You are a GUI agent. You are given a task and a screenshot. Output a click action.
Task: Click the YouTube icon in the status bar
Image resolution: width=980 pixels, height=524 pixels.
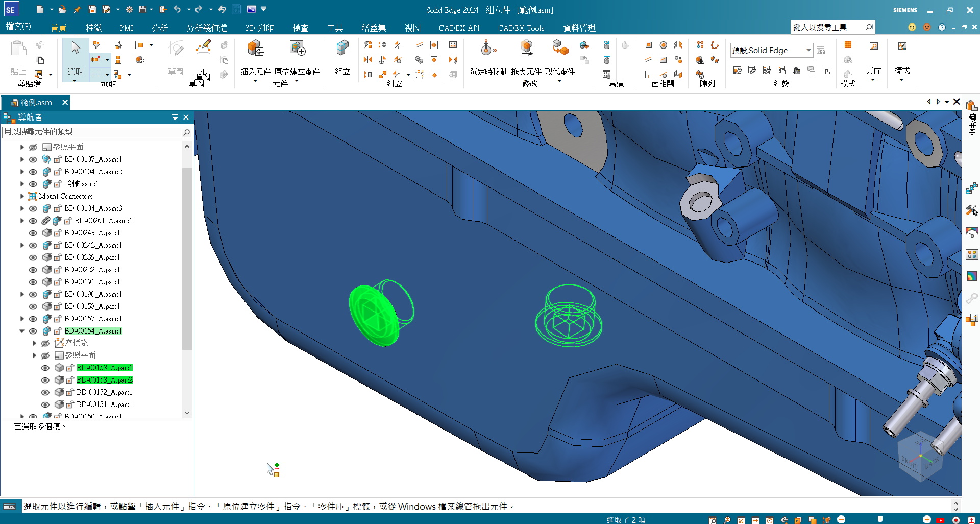coord(940,520)
